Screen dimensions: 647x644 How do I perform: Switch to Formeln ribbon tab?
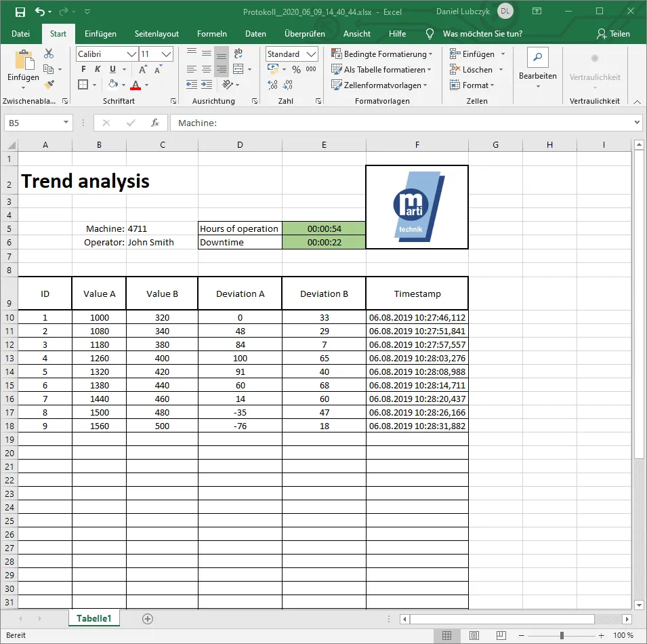(x=211, y=34)
